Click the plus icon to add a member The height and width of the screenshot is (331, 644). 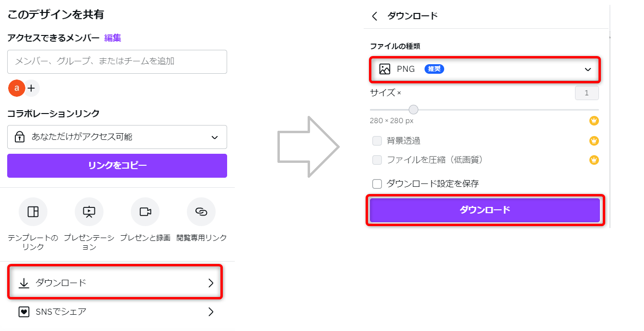pos(32,88)
